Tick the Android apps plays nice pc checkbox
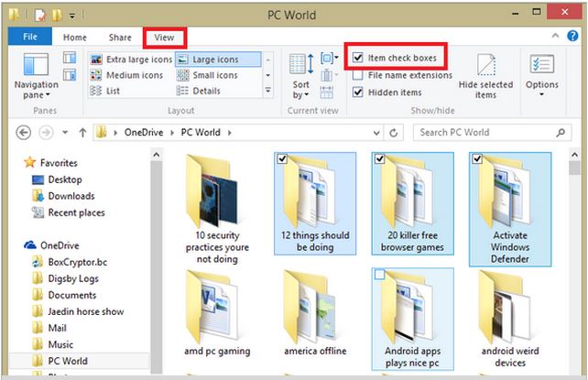588x380 pixels. pyautogui.click(x=379, y=275)
